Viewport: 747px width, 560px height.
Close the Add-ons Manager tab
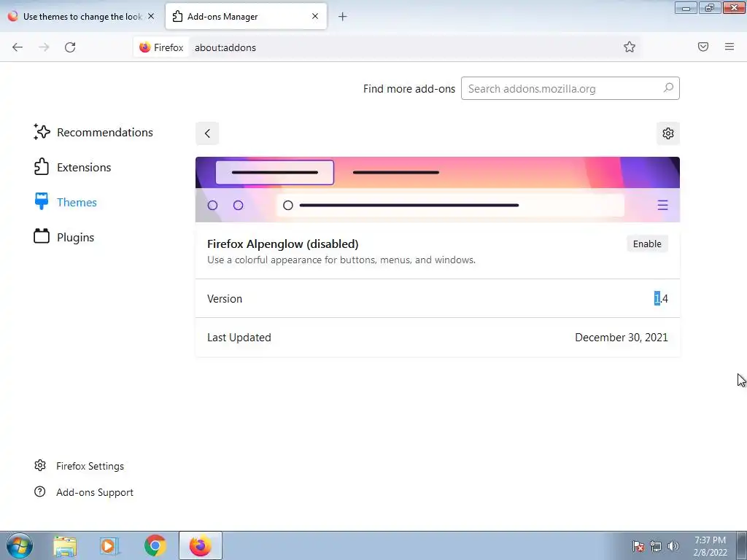315,16
